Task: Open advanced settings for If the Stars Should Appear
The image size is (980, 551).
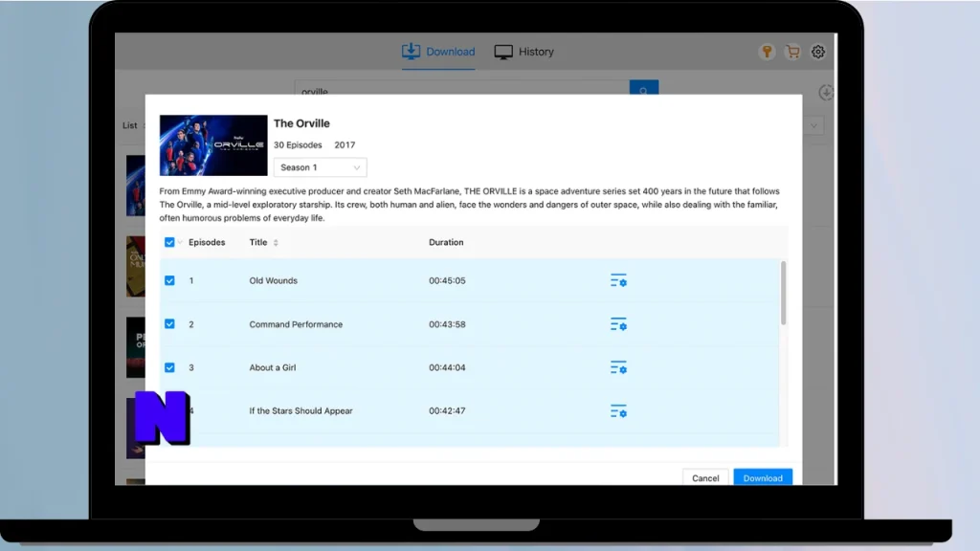Action: (x=618, y=411)
